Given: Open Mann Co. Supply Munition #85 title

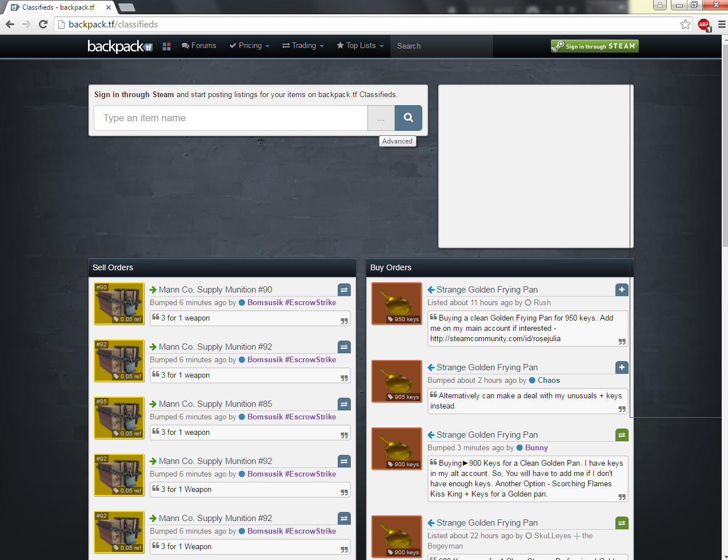Looking at the screenshot, I should point(215,404).
